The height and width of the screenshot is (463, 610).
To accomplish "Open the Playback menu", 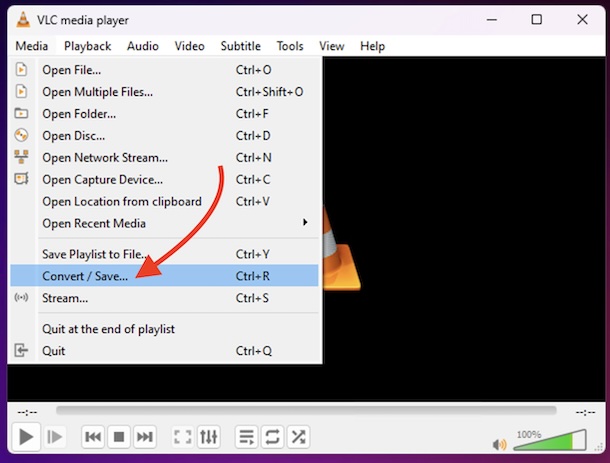I will click(87, 46).
